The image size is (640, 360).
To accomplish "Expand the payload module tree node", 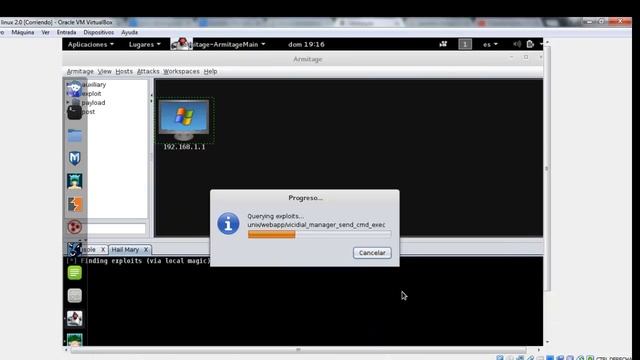I will pos(68,102).
